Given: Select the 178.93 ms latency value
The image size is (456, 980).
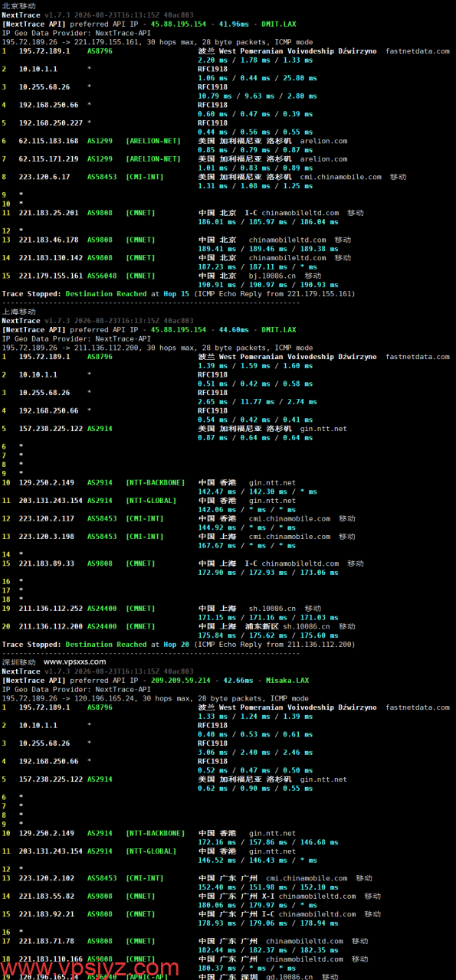Looking at the screenshot, I should [215, 923].
